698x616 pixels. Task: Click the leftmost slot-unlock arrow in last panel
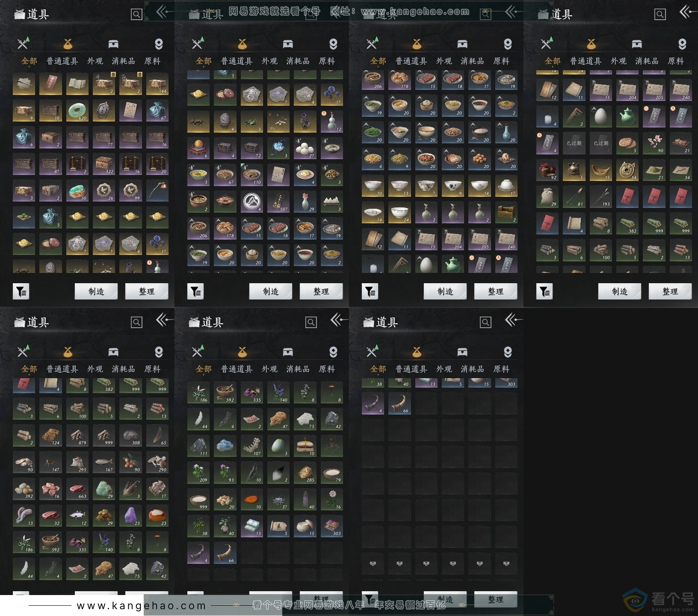(373, 564)
